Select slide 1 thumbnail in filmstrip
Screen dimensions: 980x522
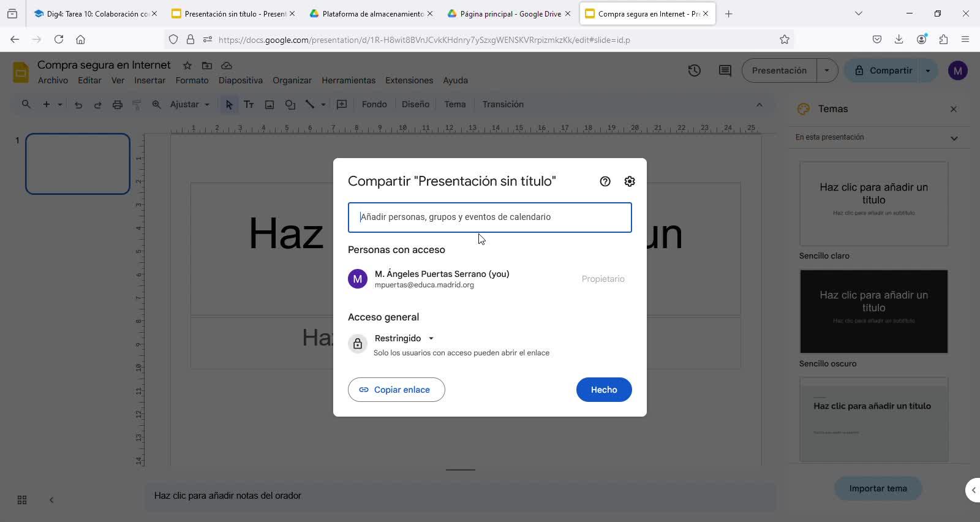tap(78, 164)
